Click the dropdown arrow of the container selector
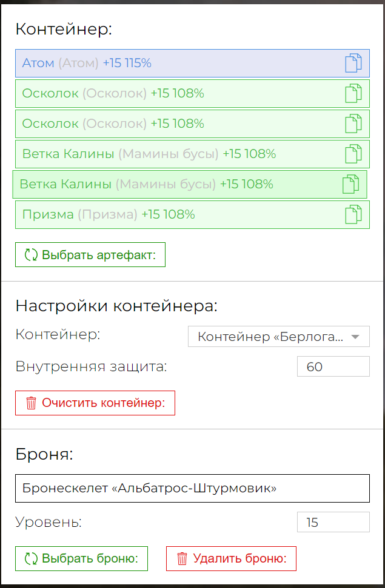Screen dimensions: 385x588 356,337
